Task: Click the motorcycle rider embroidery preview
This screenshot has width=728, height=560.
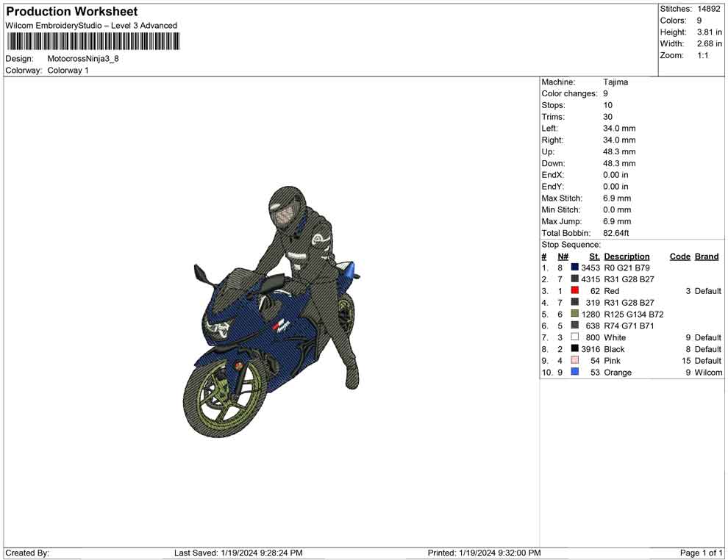Action: (x=271, y=312)
